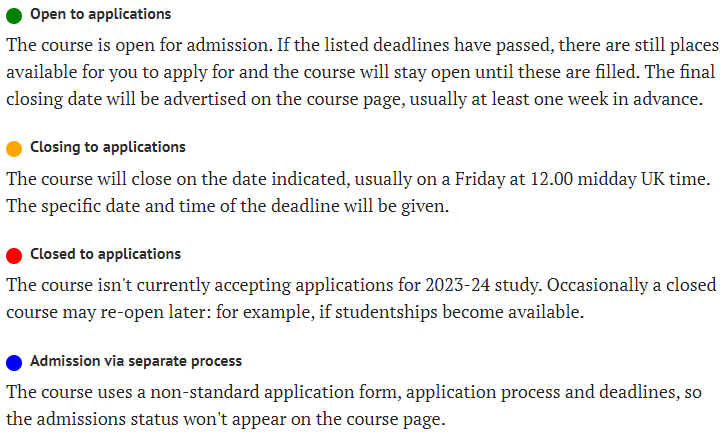Image resolution: width=724 pixels, height=439 pixels.
Task: Select the 'Open to applications' heading
Action: tap(101, 14)
